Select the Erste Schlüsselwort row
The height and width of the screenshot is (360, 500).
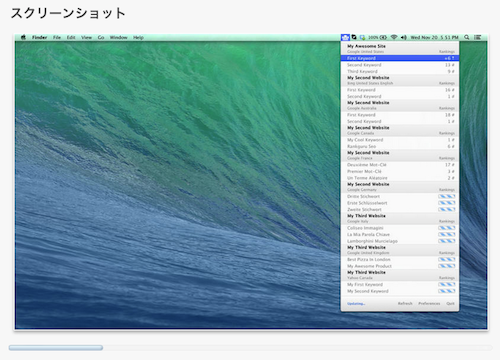(x=400, y=203)
